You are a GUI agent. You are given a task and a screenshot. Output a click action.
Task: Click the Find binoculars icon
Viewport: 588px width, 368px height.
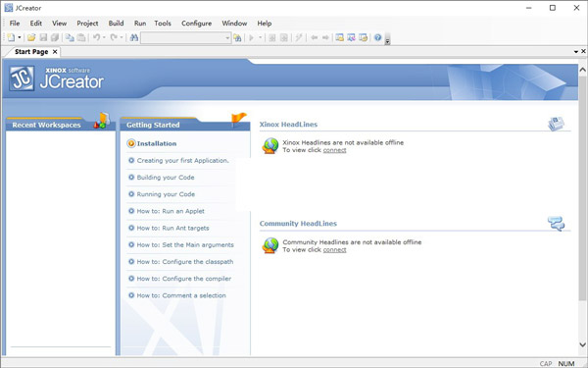[134, 37]
